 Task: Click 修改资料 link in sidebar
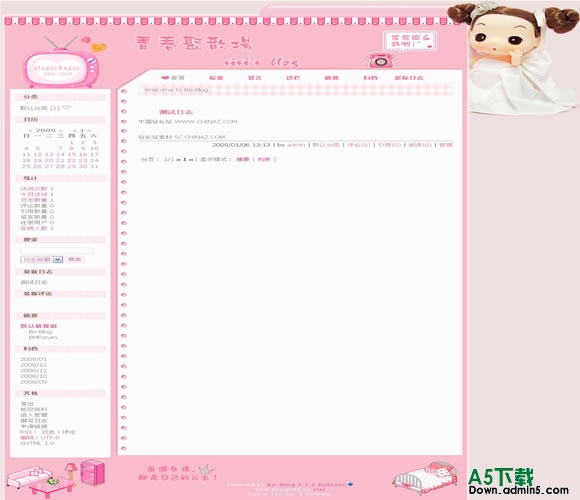[34, 409]
